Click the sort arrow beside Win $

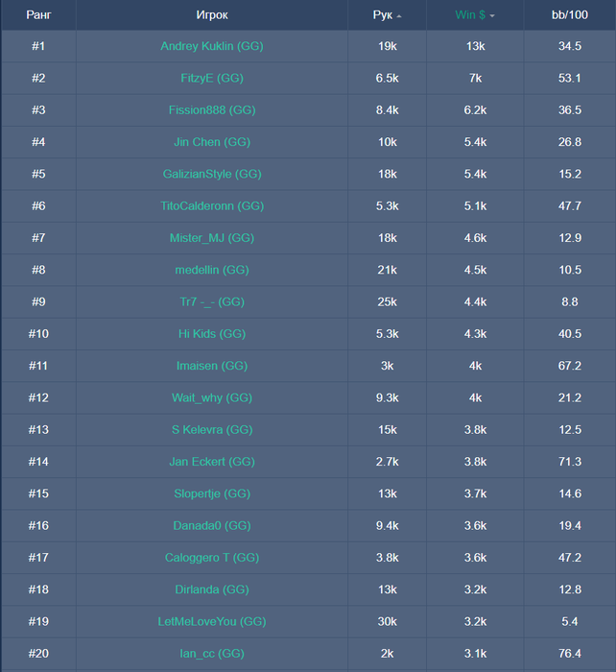(x=492, y=16)
